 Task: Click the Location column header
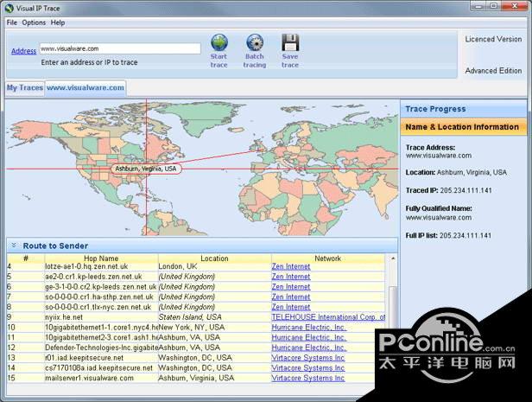pos(214,258)
